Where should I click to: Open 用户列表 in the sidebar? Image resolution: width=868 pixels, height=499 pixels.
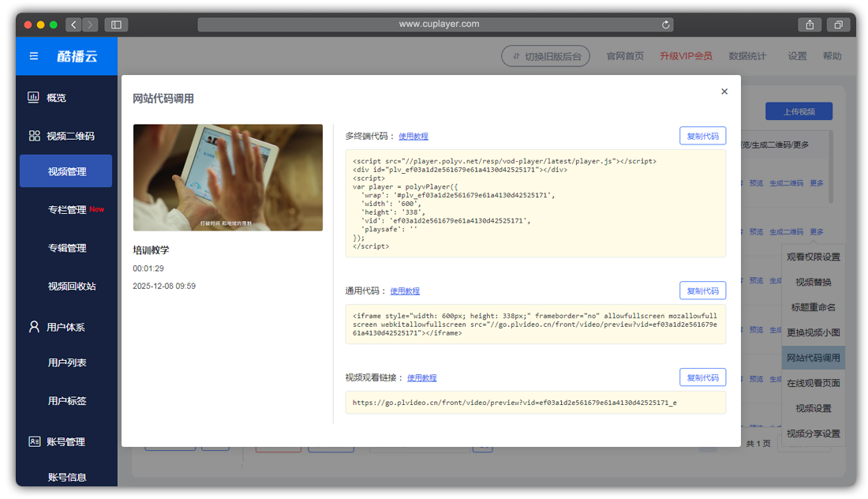(x=66, y=362)
